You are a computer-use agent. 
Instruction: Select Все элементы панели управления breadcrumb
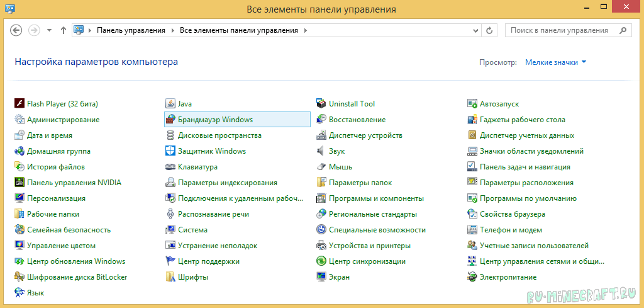[x=239, y=30]
